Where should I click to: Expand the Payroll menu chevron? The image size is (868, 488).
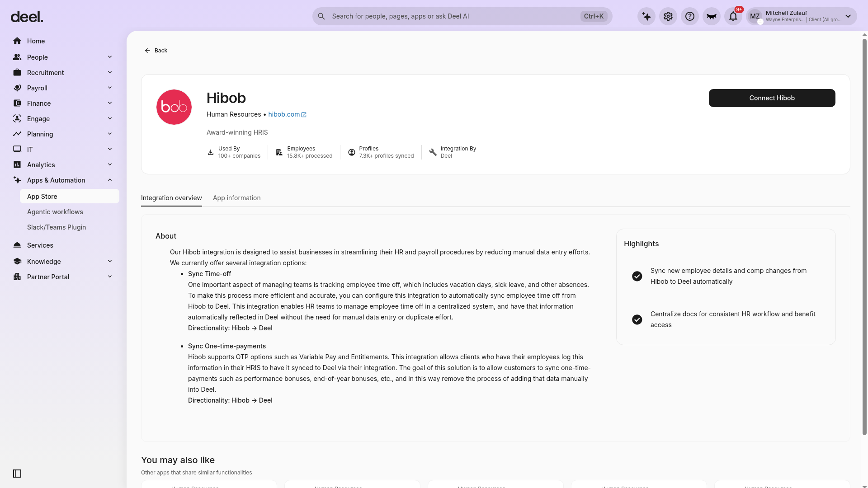tap(110, 88)
